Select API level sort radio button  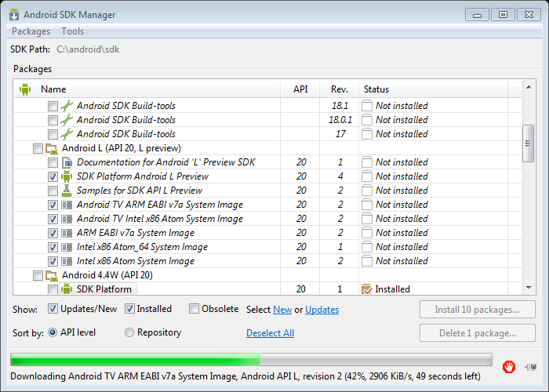pos(53,332)
